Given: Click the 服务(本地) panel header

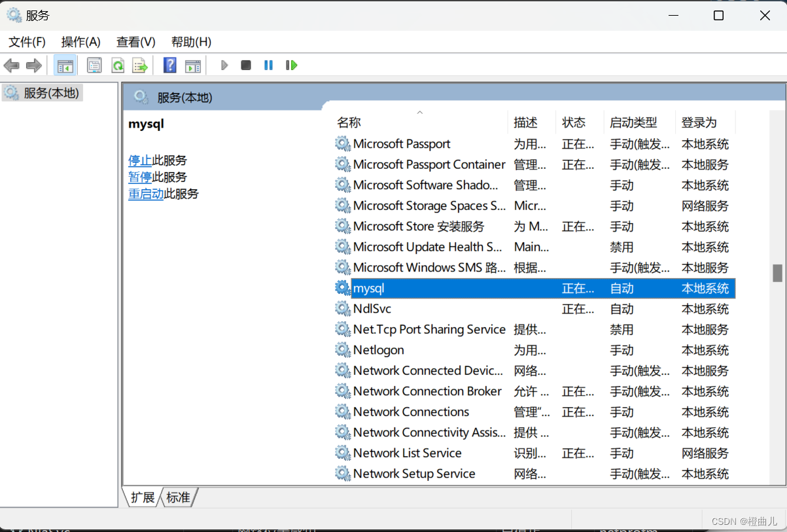Looking at the screenshot, I should coord(184,98).
